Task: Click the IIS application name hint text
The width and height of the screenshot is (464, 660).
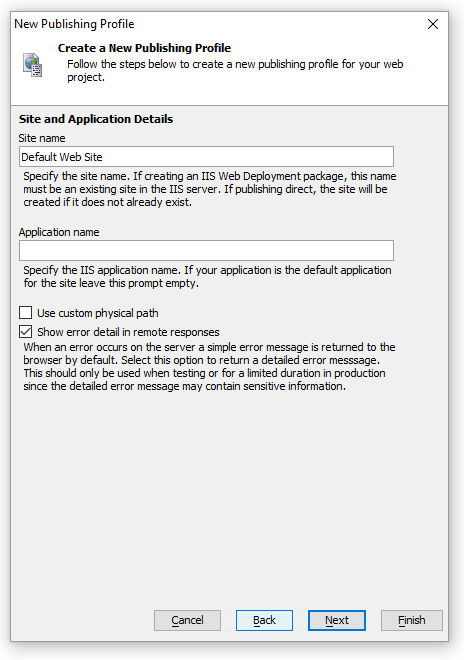Action: tap(207, 277)
